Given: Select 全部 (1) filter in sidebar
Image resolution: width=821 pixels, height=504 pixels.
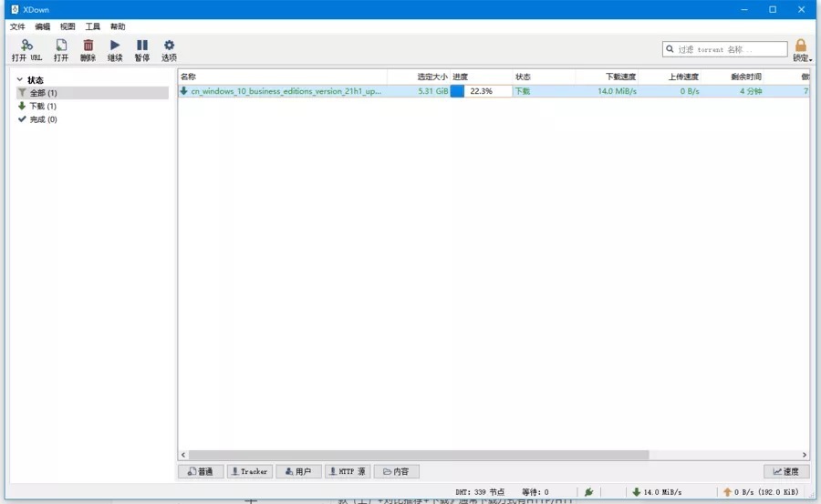Looking at the screenshot, I should coord(93,93).
